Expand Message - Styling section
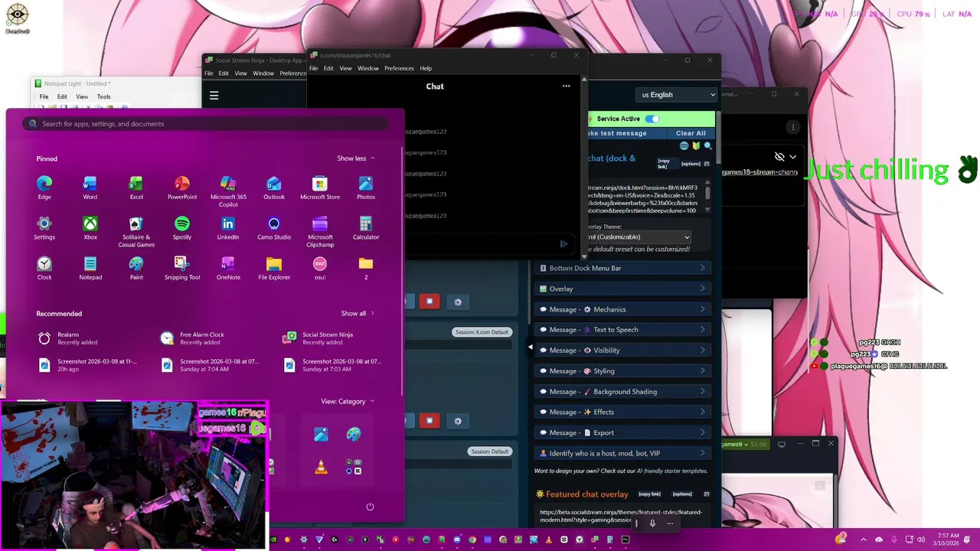Viewport: 980px width, 551px height. tap(623, 371)
